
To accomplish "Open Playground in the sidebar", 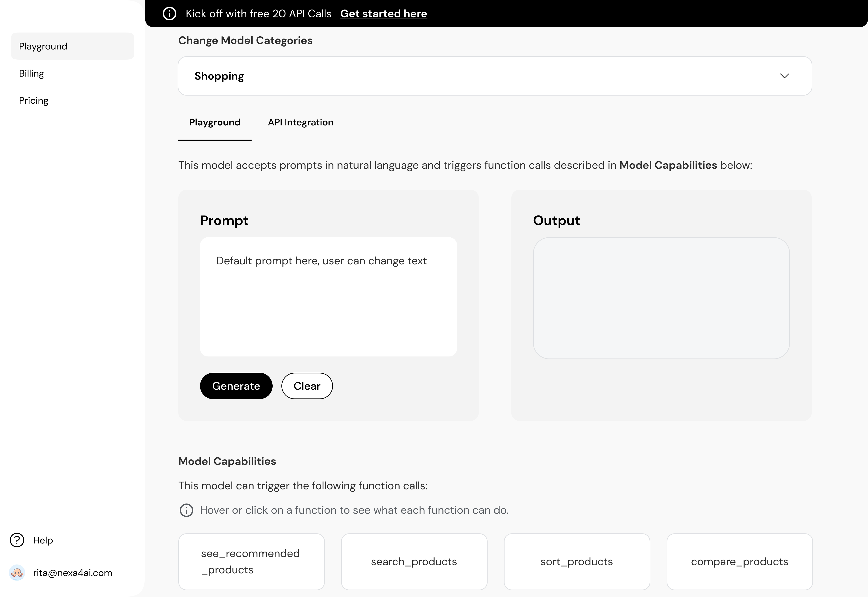I will tap(72, 46).
